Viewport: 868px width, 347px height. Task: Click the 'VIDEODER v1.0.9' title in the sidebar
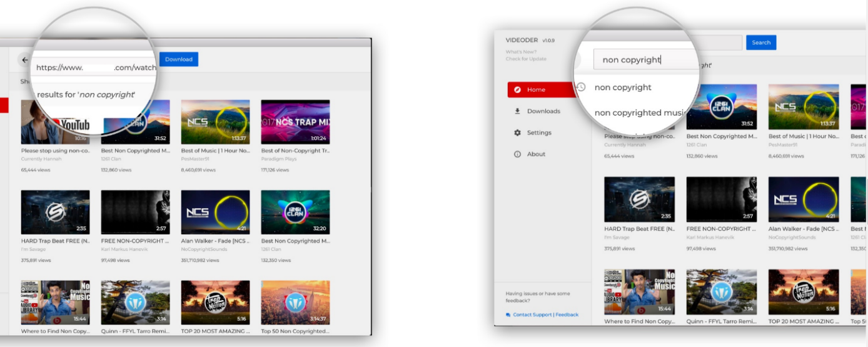[530, 40]
